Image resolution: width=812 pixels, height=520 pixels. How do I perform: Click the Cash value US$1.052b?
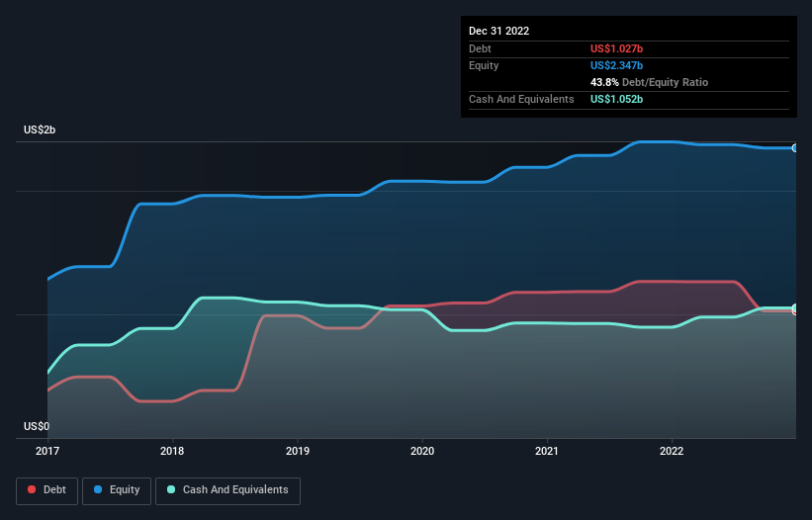(x=617, y=99)
